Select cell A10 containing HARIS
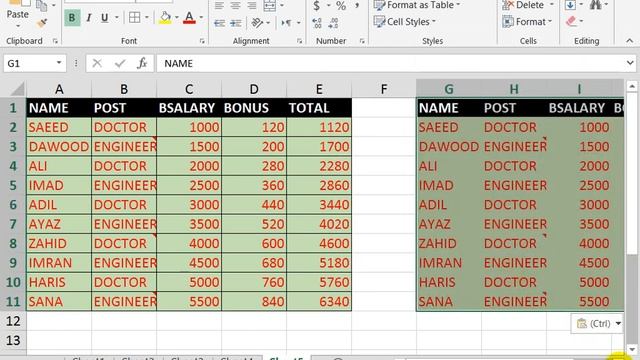Viewport: 640px width, 360px height. 59,282
